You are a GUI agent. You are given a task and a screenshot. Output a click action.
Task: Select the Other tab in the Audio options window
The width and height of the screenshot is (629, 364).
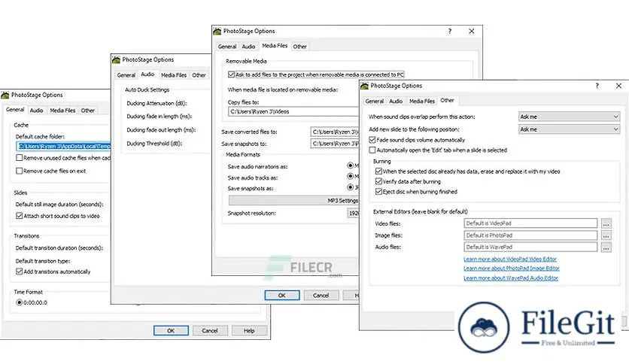pyautogui.click(x=199, y=75)
